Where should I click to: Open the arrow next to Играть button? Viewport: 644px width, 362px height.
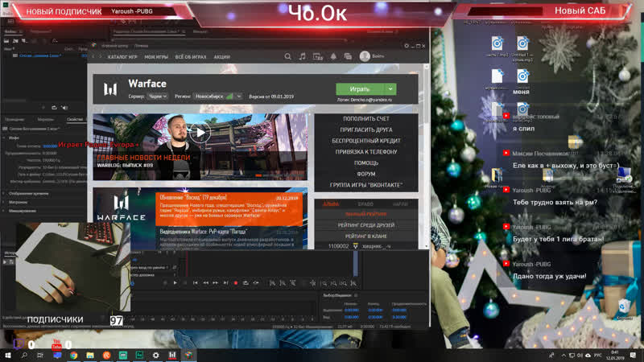(390, 88)
